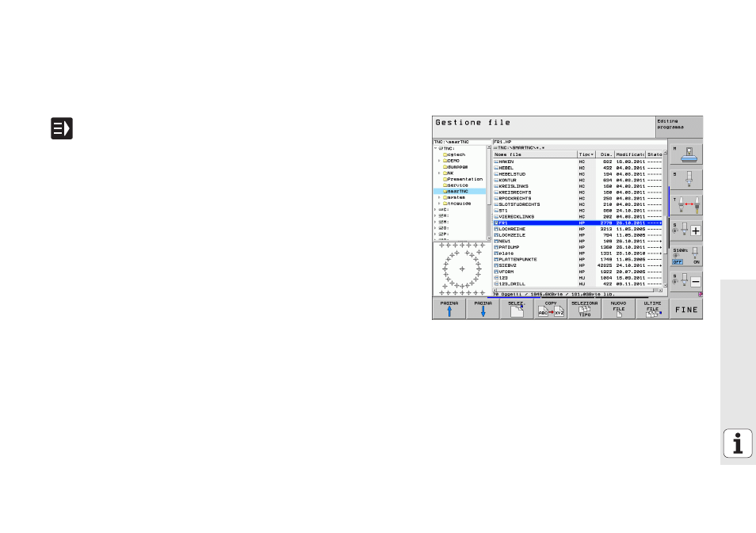This screenshot has height=533, width=756.
Task: Expand the DEMO folder
Action: [439, 161]
